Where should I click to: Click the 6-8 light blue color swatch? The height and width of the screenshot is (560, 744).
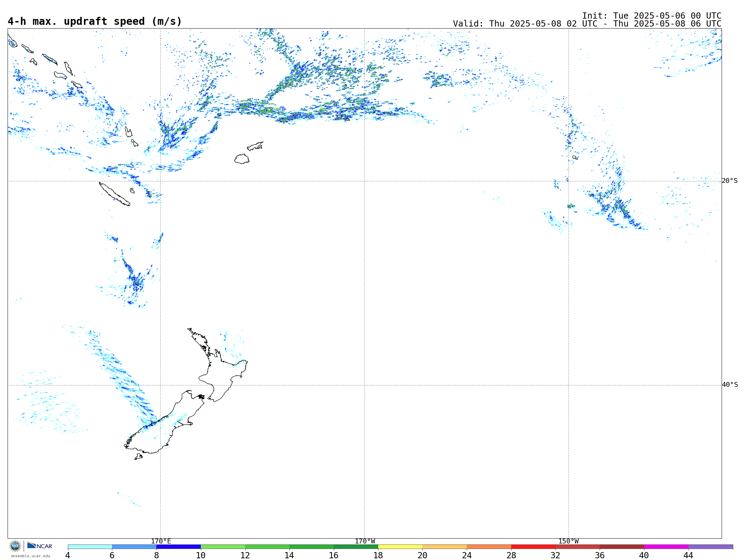click(x=134, y=547)
